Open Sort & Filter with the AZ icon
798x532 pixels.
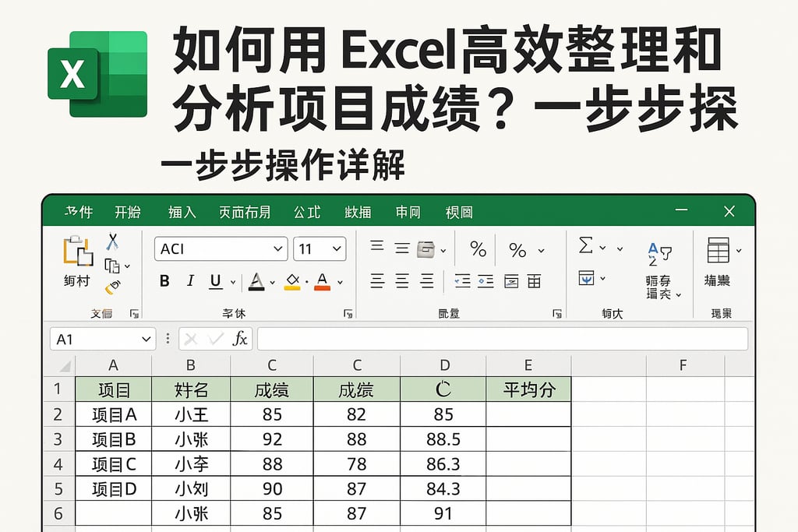[659, 254]
